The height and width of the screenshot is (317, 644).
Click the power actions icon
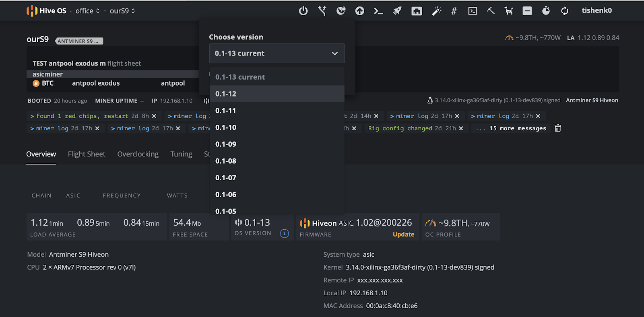[303, 11]
